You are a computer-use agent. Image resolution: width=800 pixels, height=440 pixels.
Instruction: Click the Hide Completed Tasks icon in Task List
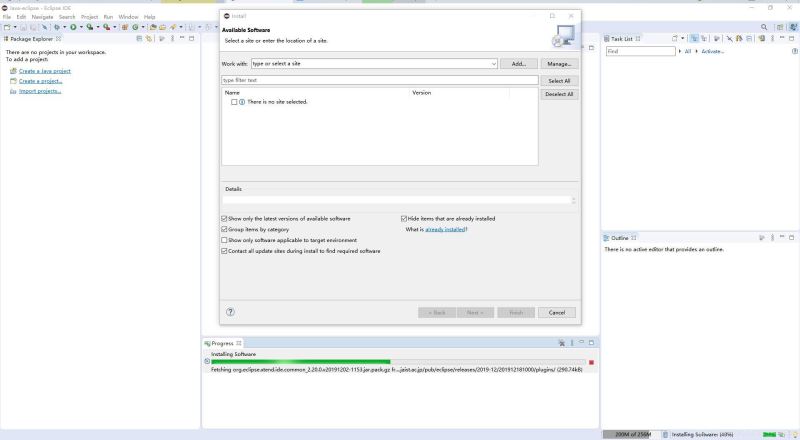(730, 38)
